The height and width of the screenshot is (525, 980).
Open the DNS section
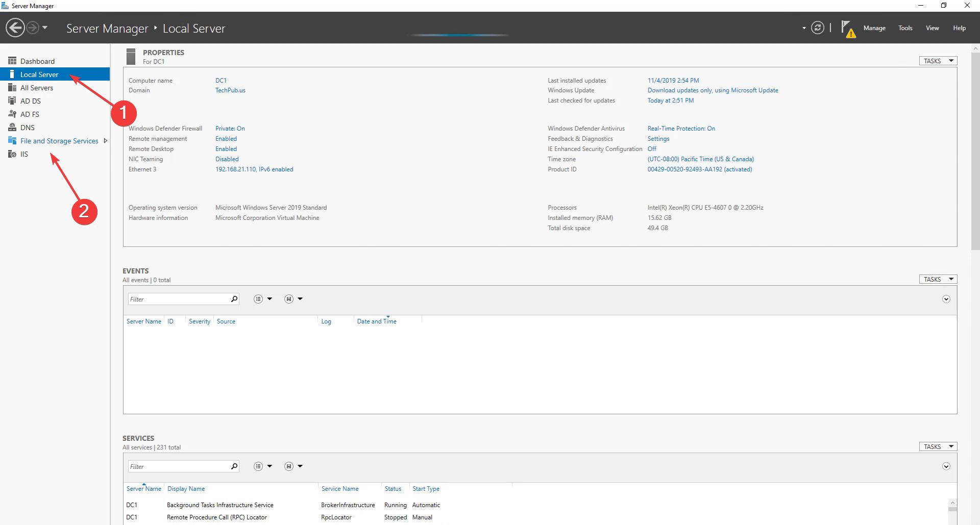point(28,127)
